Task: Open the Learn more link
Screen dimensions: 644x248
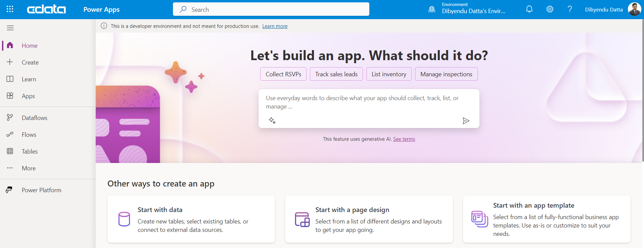Action: coord(275,26)
